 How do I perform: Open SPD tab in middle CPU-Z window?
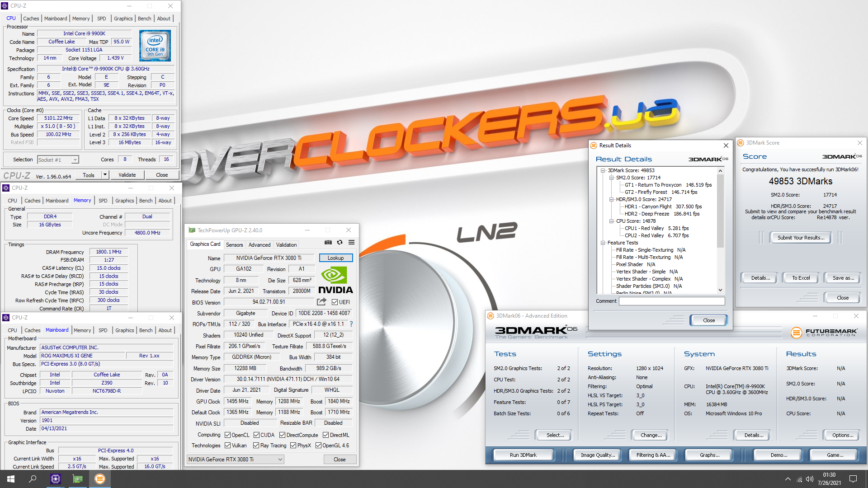(x=103, y=201)
